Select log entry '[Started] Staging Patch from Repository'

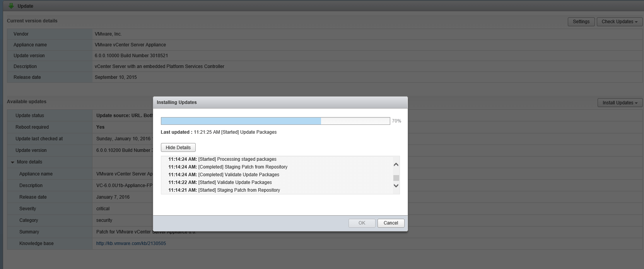point(224,190)
